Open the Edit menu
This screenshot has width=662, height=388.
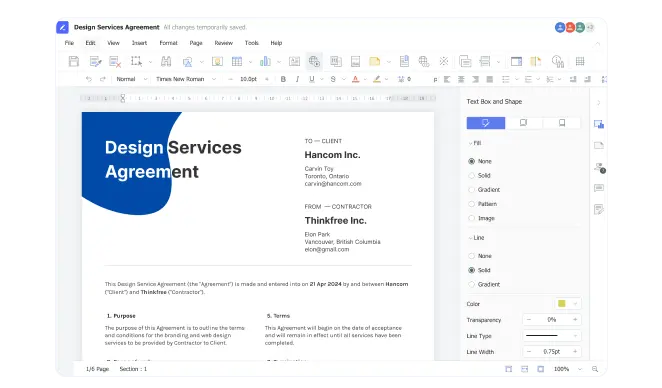coord(90,43)
